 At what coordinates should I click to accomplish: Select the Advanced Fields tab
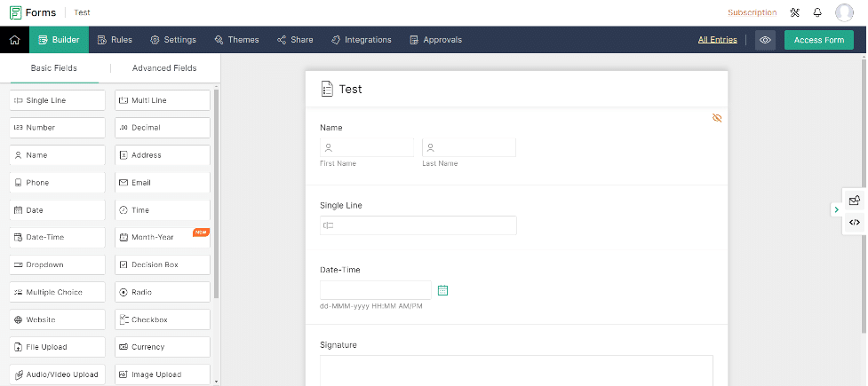[x=163, y=68]
